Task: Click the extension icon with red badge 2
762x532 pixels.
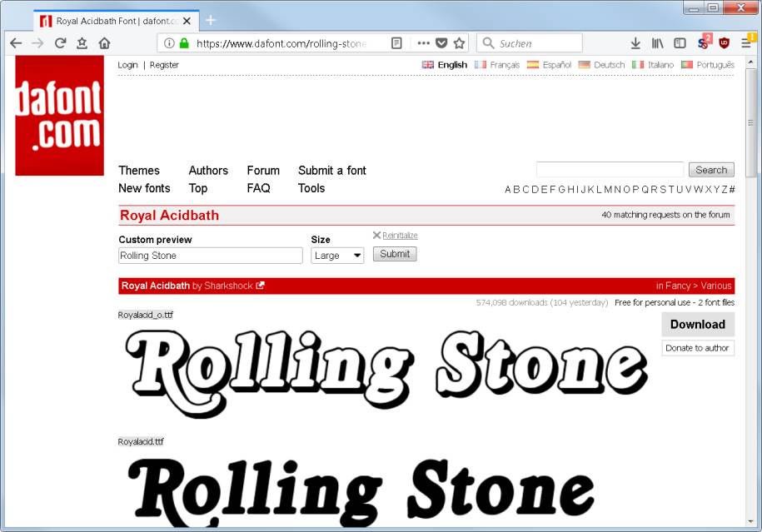Action: click(x=704, y=42)
